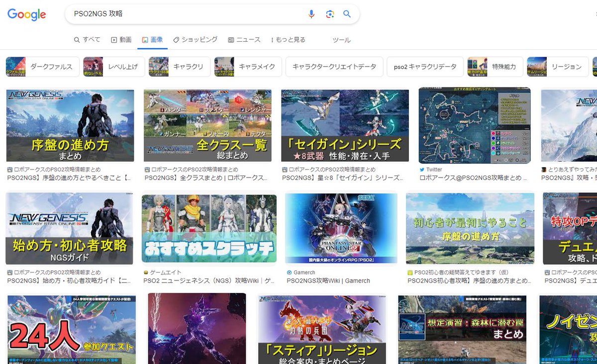Image resolution: width=597 pixels, height=364 pixels.
Task: Open link PSO2NGS】星☆8「セイガイン」シリーズ
Action: coord(343,178)
